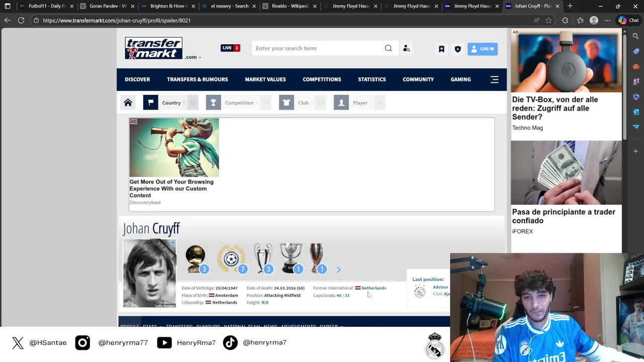Open browser settings and more menu
644x362 pixels.
coord(608,21)
